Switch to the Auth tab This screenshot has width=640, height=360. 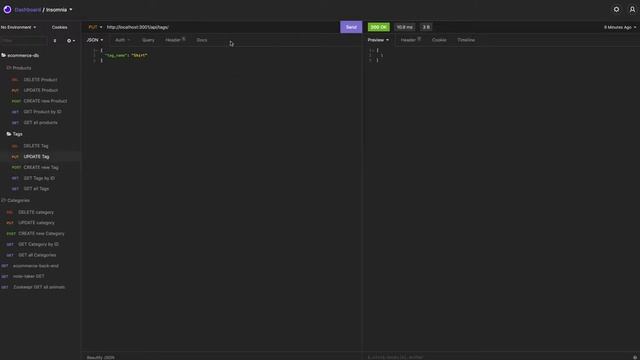(122, 40)
